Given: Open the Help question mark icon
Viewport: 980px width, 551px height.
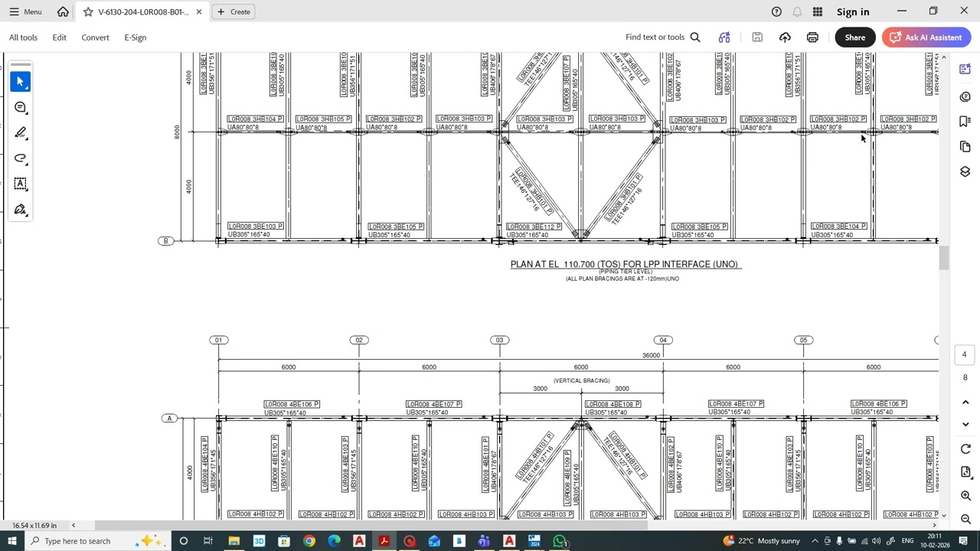Looking at the screenshot, I should point(776,11).
